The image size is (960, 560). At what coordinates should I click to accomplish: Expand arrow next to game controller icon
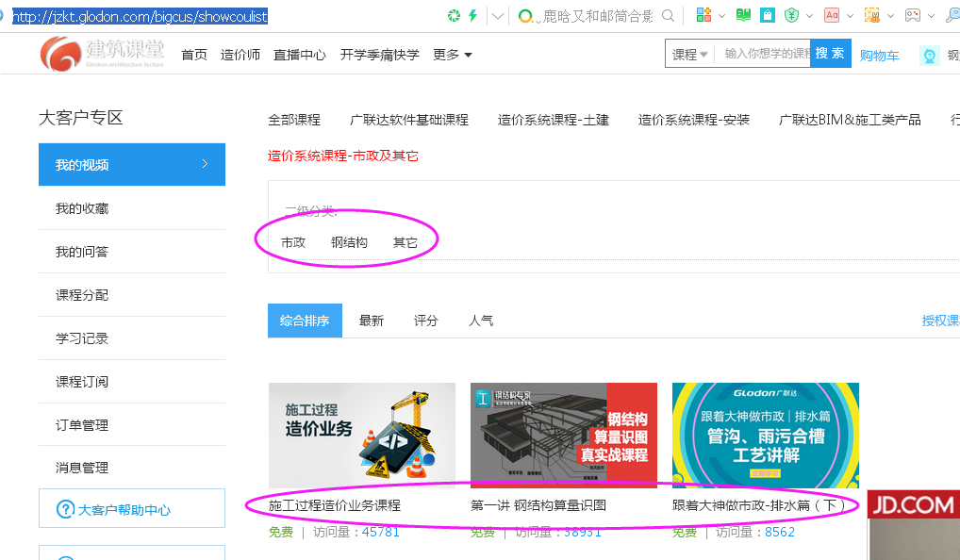(x=931, y=16)
